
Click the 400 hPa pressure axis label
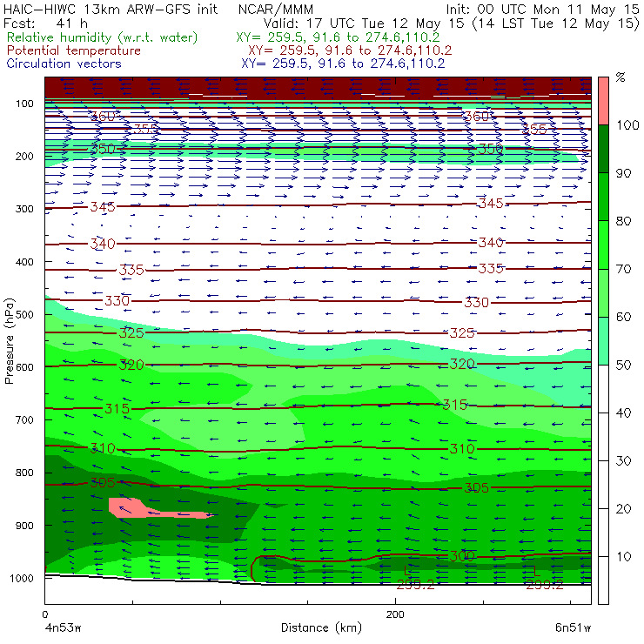click(x=24, y=262)
